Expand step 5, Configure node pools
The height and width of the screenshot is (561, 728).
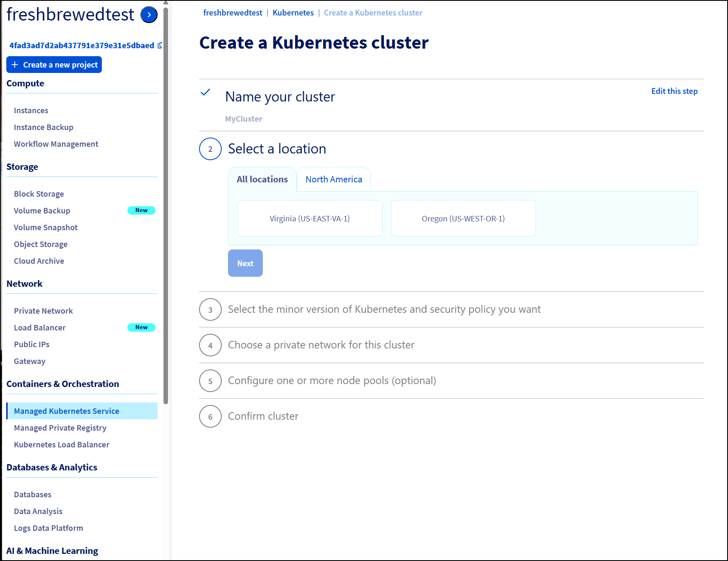332,381
